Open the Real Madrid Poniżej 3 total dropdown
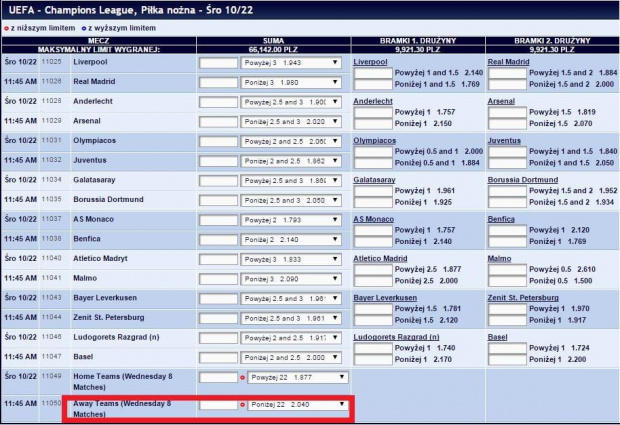This screenshot has width=620, height=425. point(291,82)
